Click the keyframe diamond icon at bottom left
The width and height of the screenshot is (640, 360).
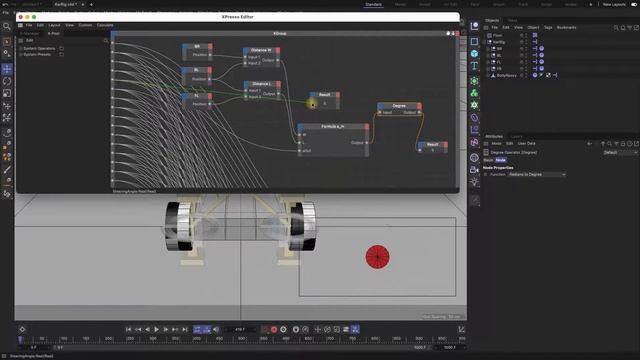[x=22, y=329]
